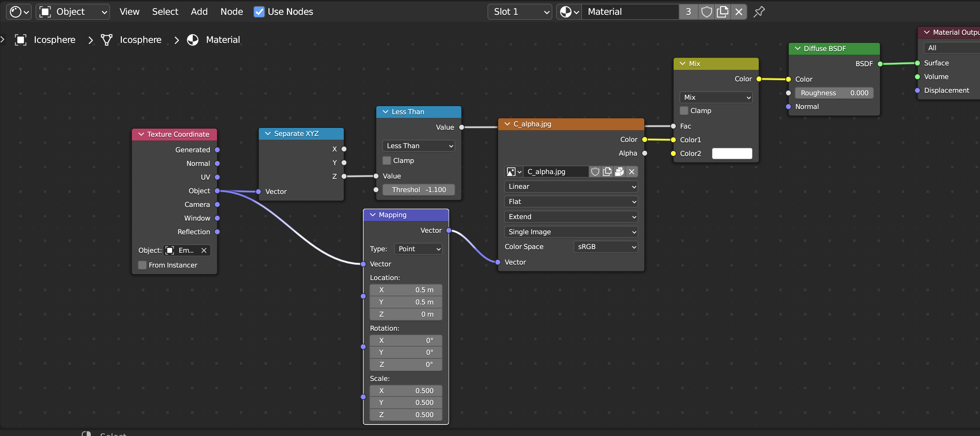This screenshot has width=980, height=436.
Task: Select the Add menu in the toolbar
Action: point(198,11)
